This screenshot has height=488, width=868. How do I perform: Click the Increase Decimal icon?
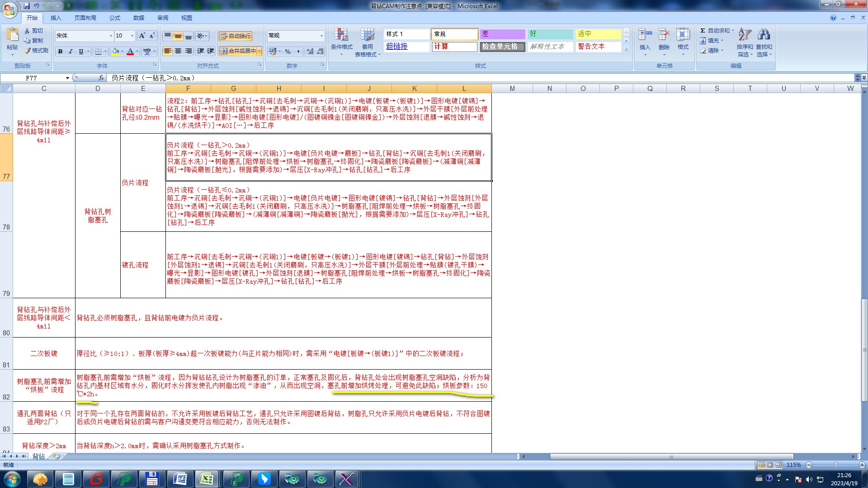310,52
